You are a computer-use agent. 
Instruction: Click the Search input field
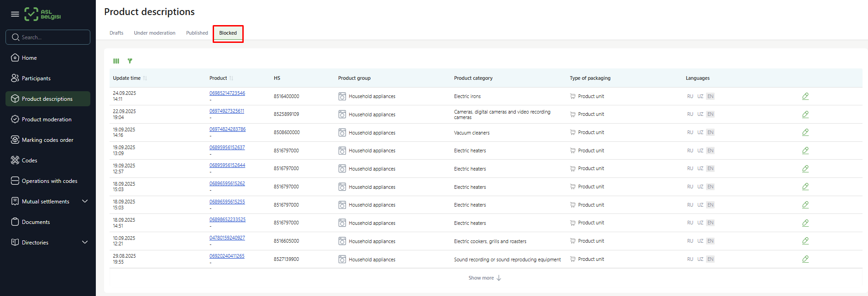tap(48, 37)
